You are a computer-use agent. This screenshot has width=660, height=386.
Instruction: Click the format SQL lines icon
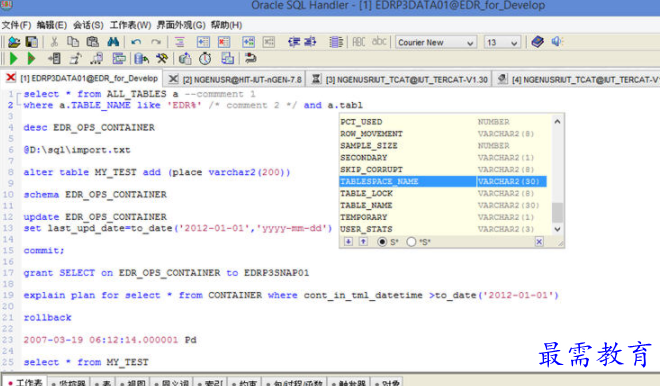[x=180, y=42]
